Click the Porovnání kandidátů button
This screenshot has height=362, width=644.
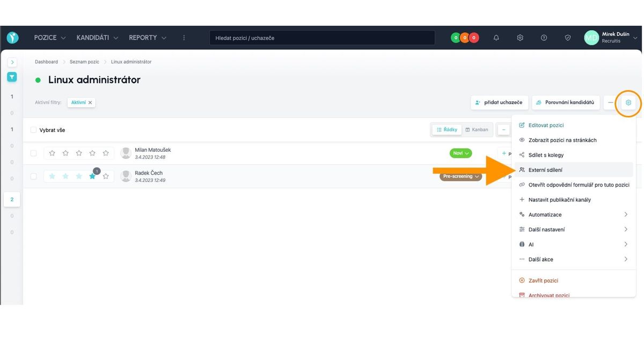pyautogui.click(x=565, y=102)
